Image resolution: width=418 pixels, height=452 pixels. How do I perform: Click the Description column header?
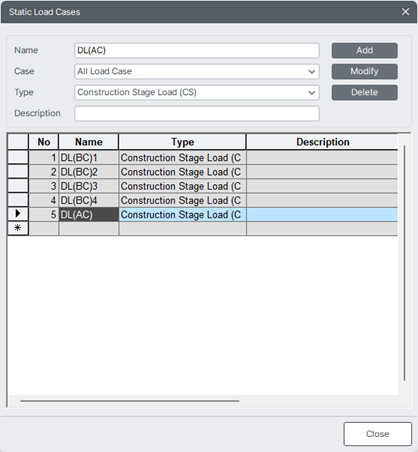322,142
